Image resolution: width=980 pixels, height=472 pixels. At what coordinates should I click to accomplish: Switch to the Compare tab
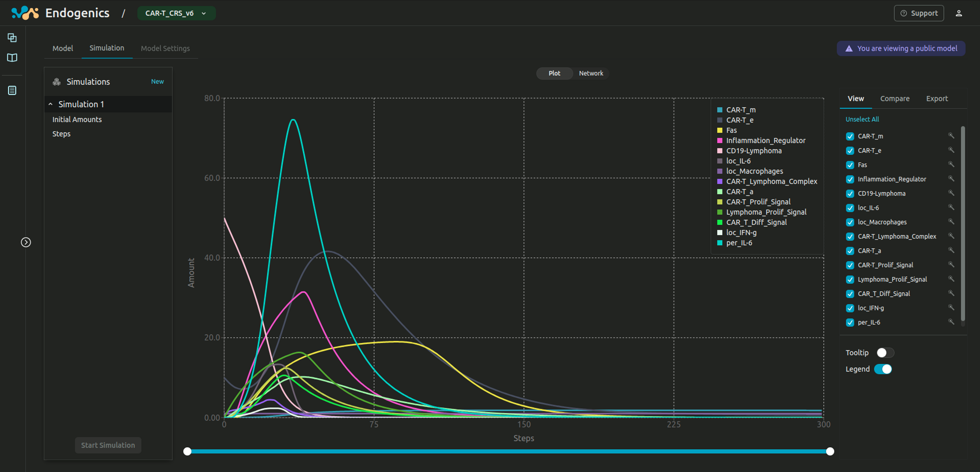[895, 98]
